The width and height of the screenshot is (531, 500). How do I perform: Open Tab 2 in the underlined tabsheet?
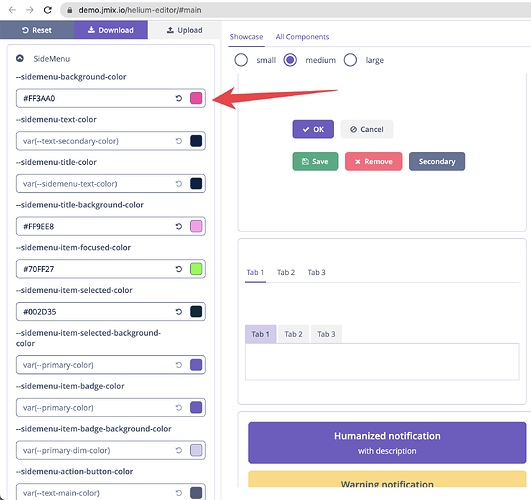pos(286,272)
